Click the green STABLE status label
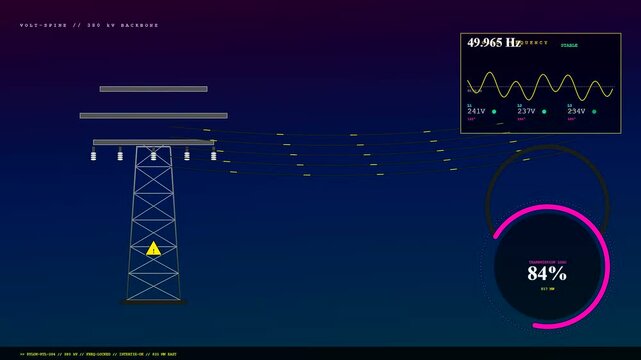This screenshot has height=360, width=641. pos(569,45)
